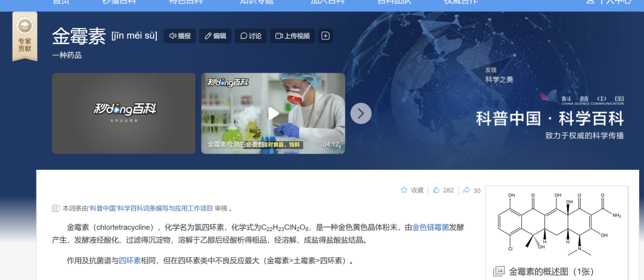Click the 编辑 edit button
This screenshot has width=644, height=280.
coord(215,36)
